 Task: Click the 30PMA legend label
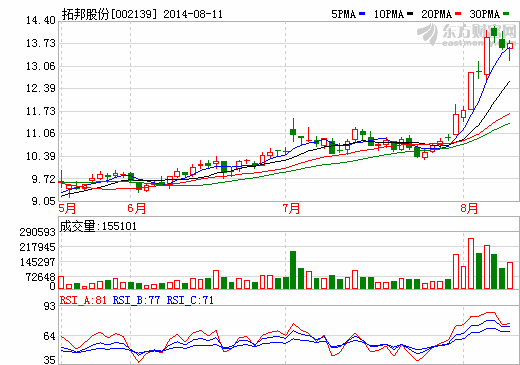click(x=485, y=14)
